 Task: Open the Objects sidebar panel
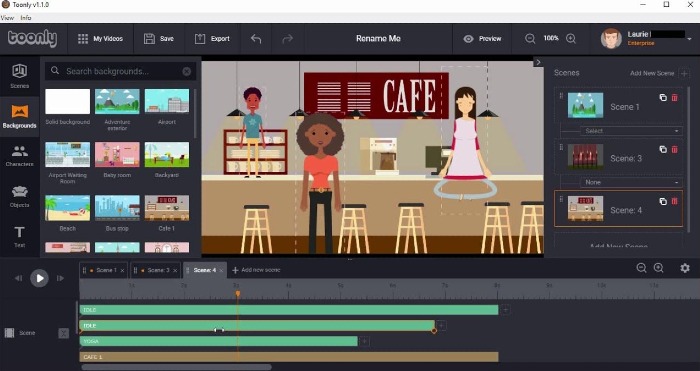[20, 197]
